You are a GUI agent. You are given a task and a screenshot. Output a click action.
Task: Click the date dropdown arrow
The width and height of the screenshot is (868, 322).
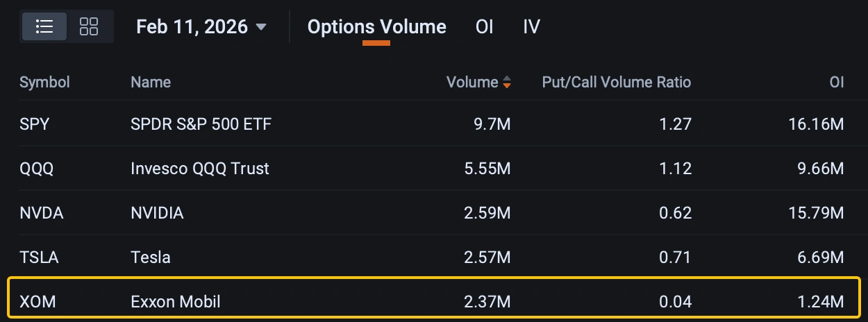(x=261, y=27)
